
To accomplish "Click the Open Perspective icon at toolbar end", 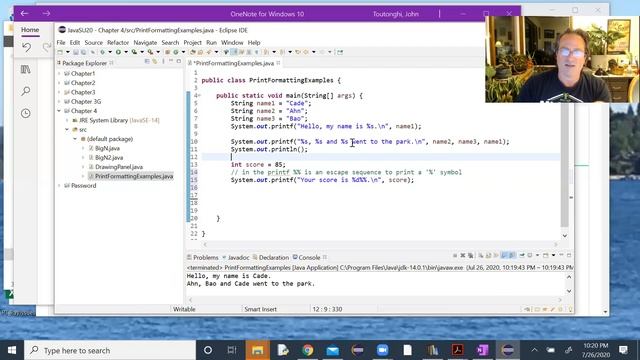I will tap(340, 52).
